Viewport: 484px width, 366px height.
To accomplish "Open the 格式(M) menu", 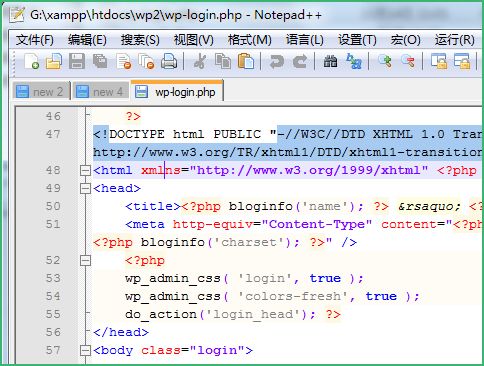I will [250, 40].
